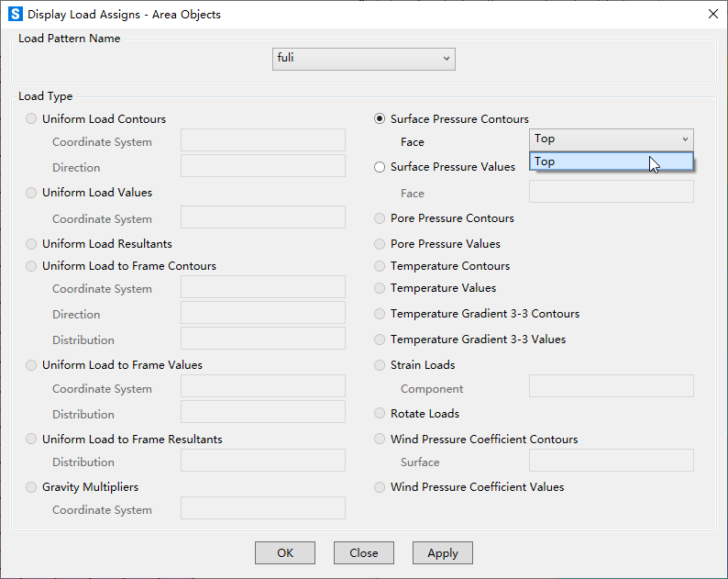Pick the Temperature Contours radio option
This screenshot has height=579, width=728.
tap(380, 266)
